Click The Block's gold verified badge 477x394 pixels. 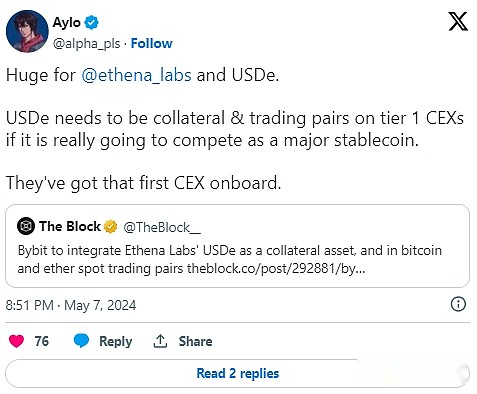click(110, 227)
